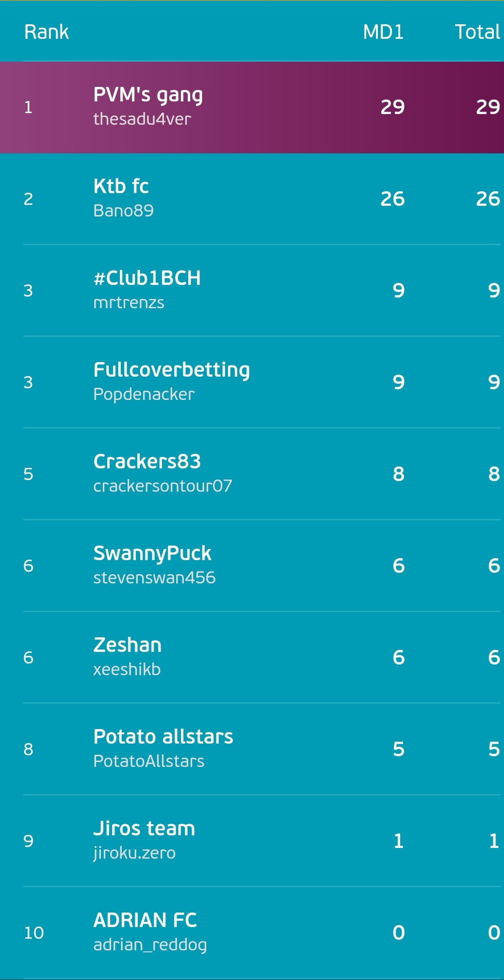Tap username thesadu4ver

pyautogui.click(x=142, y=119)
